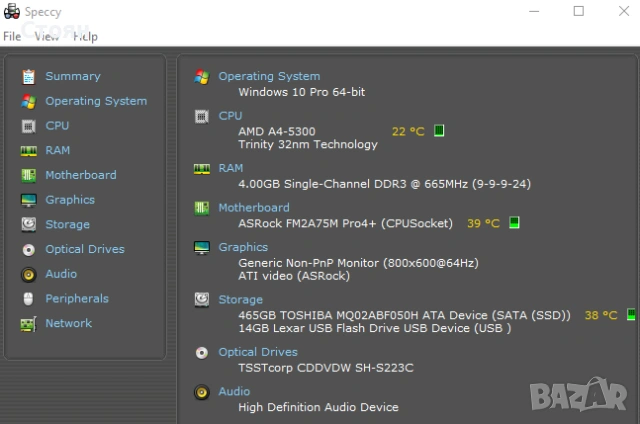Open the View menu
640x424 pixels.
click(47, 36)
